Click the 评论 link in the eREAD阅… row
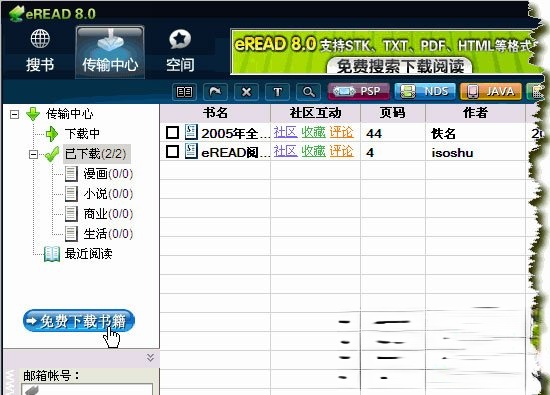Screen dimensions: 550x395 tap(341, 152)
